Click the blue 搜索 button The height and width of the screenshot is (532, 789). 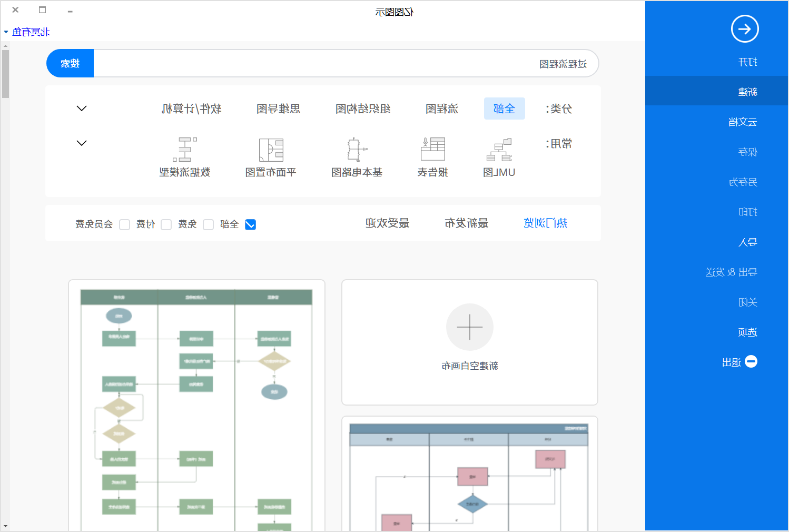[x=70, y=64]
